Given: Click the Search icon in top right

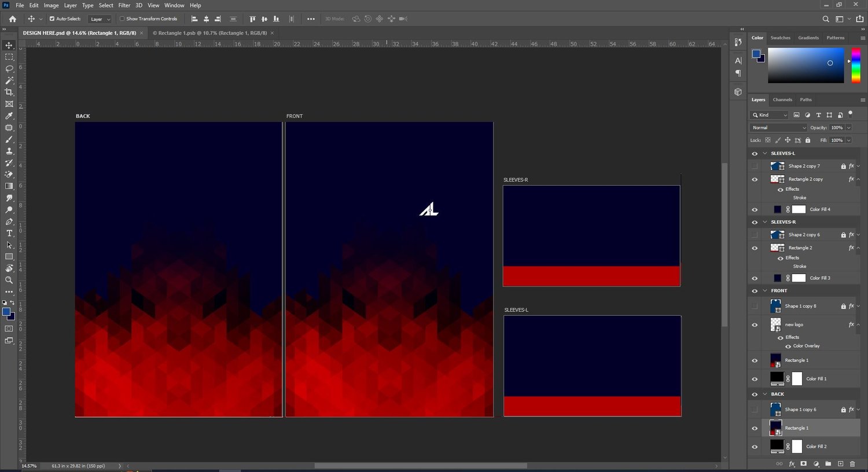Looking at the screenshot, I should (826, 19).
